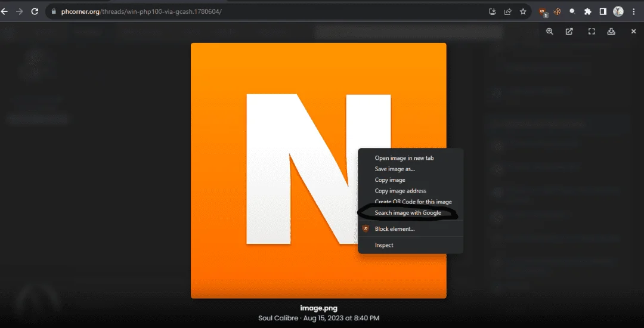Open the Chrome three-dot menu
Viewport: 644px width, 328px height.
[x=634, y=11]
